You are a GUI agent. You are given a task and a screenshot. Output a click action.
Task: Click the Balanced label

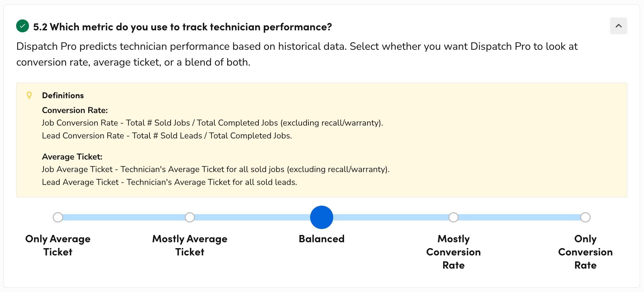[x=321, y=239]
